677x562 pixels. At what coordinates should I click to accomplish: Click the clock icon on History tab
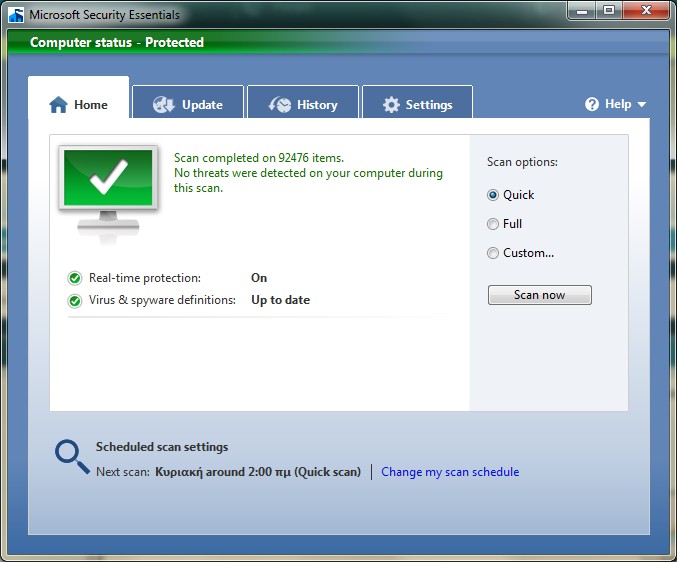click(x=280, y=104)
